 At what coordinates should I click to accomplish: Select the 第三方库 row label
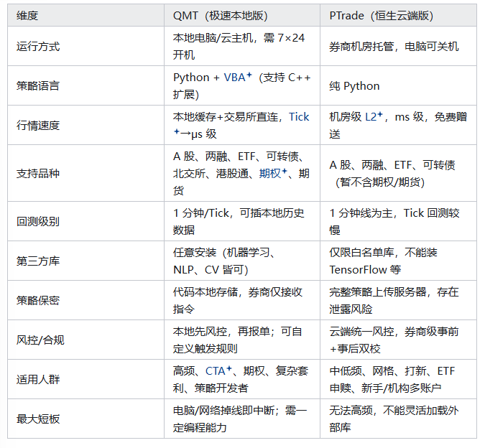pos(38,261)
